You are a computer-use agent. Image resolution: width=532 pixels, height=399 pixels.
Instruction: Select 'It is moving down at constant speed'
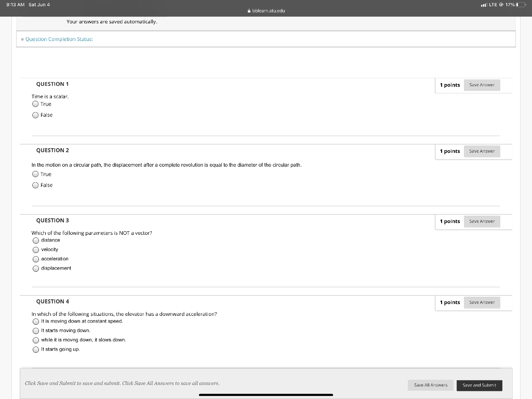coord(36,321)
